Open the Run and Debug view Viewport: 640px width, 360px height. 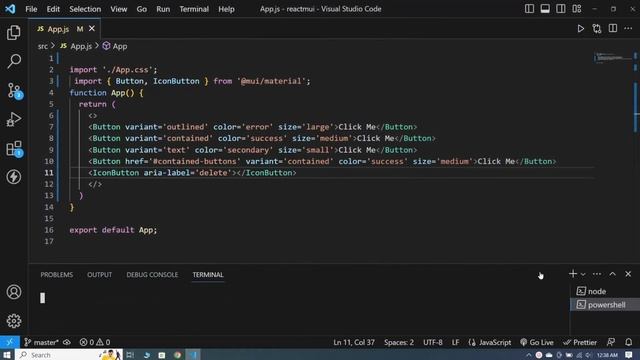[13, 120]
